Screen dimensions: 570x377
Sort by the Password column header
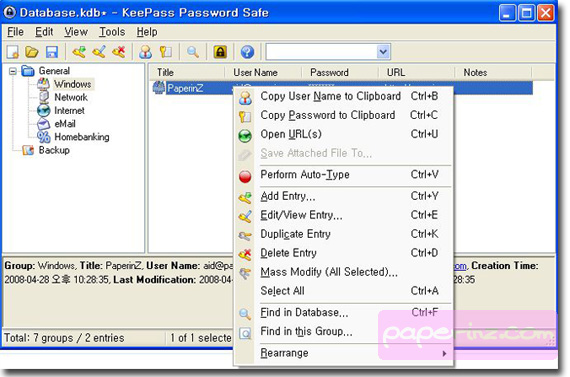point(340,73)
